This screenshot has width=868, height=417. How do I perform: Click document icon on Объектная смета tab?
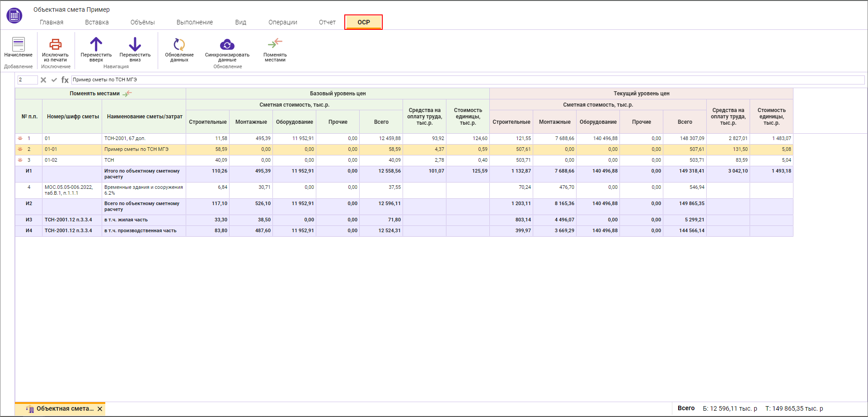pos(30,409)
